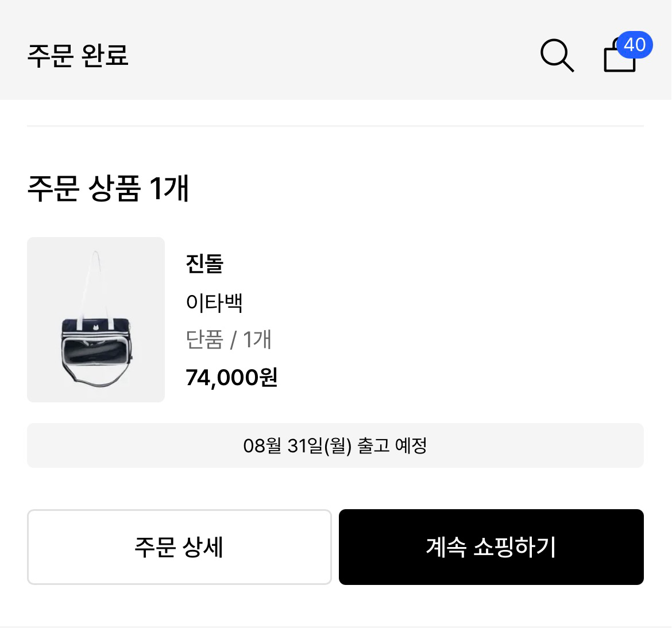Open the product name 이타백

(214, 302)
